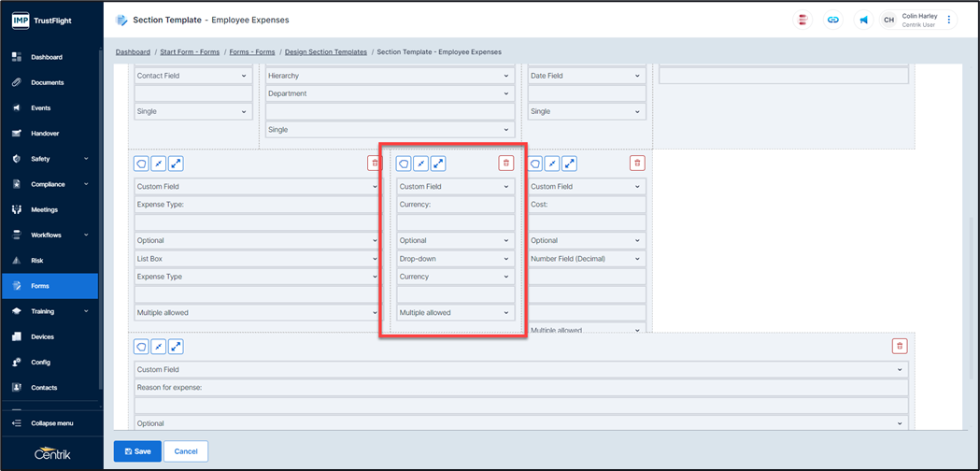Click the expand arrows icon on the Currency field

[x=438, y=164]
